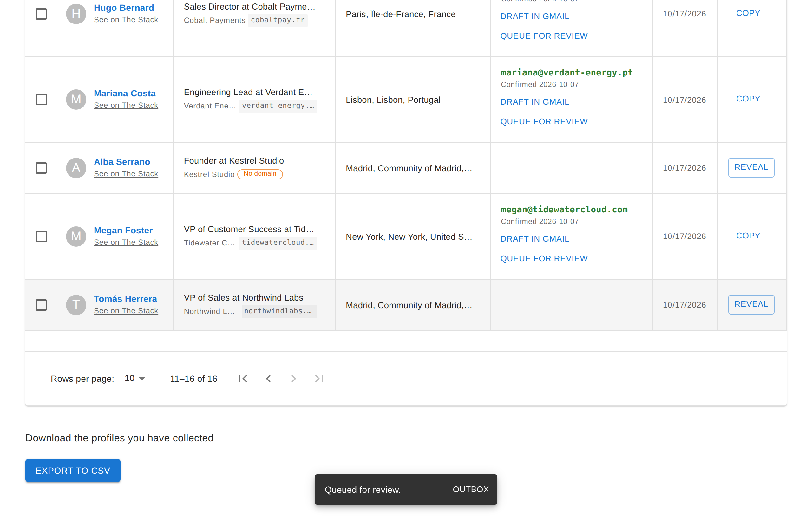Viewport: 812px width, 520px height.
Task: See Mariana Costa on The Stack
Action: click(126, 105)
